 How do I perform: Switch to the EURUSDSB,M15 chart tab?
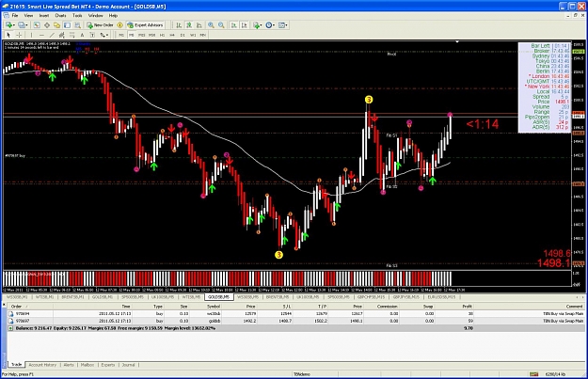pos(441,297)
